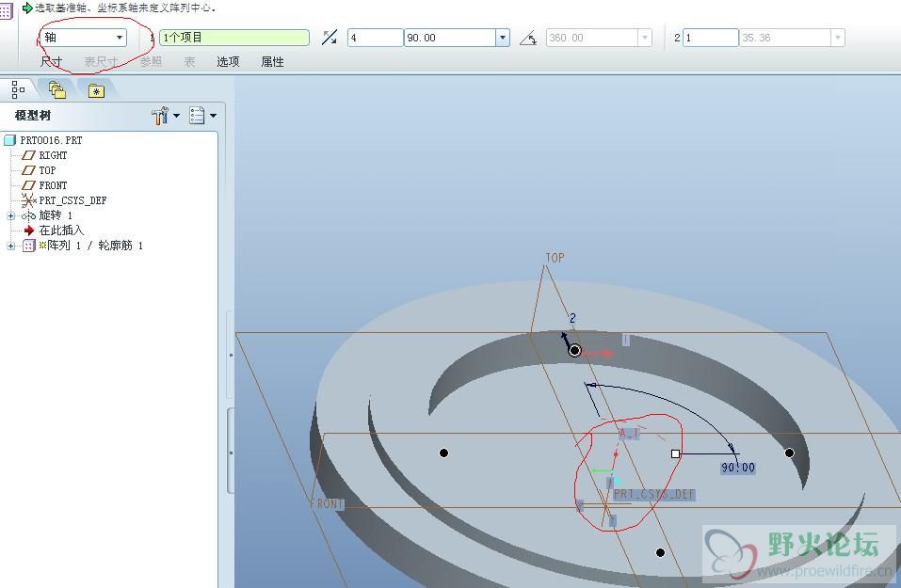Open the 表 tab
Image resolution: width=901 pixels, height=588 pixels.
tap(189, 61)
